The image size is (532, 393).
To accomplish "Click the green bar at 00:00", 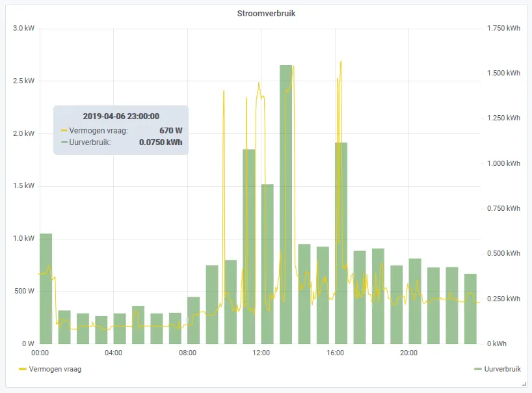I will pyautogui.click(x=46, y=288).
